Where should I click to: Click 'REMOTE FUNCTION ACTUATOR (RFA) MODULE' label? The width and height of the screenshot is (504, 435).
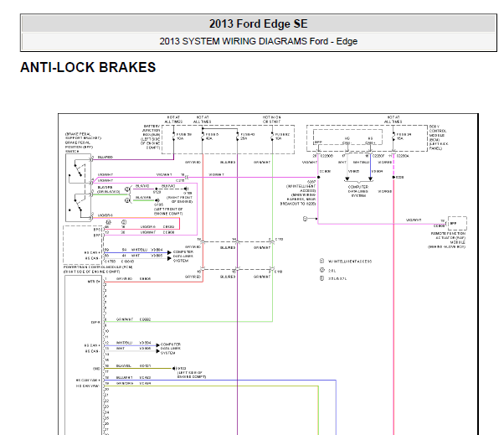448,238
